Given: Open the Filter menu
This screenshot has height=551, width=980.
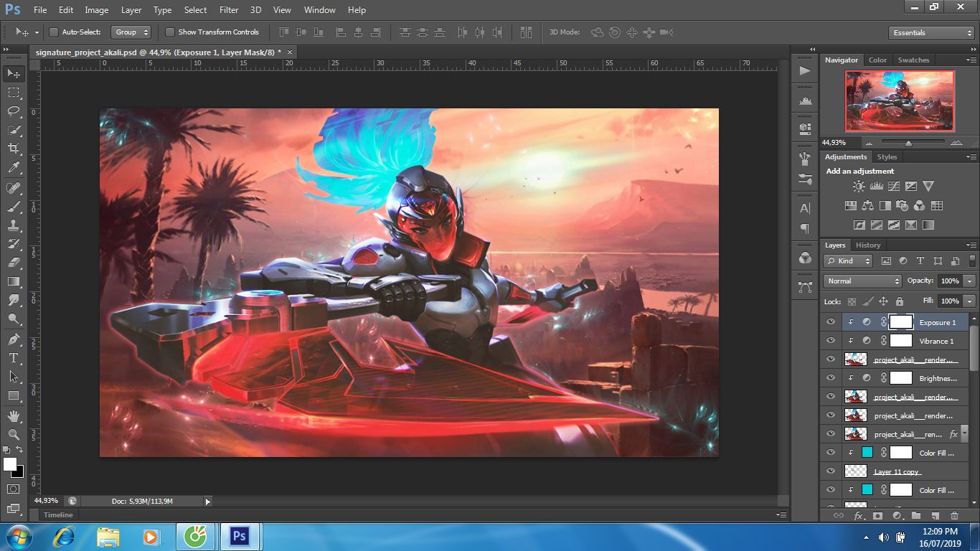Looking at the screenshot, I should click(229, 10).
